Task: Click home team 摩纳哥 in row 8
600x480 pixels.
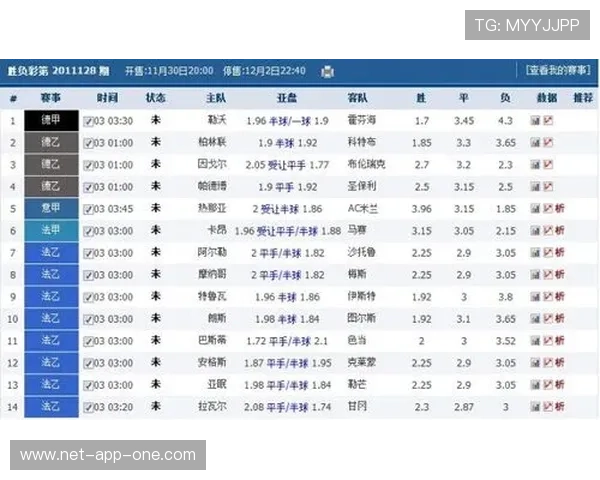Action: [x=212, y=274]
